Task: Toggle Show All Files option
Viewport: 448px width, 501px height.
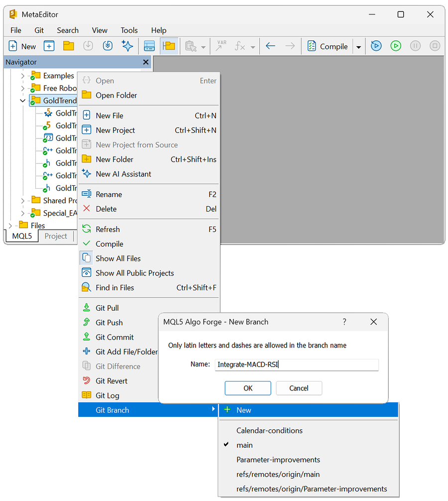Action: pyautogui.click(x=149, y=258)
